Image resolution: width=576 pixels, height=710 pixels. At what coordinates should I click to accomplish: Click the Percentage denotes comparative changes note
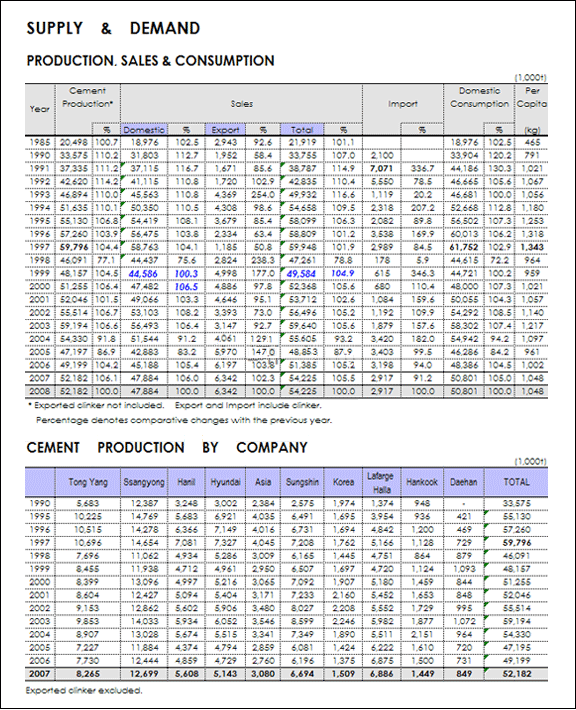(184, 420)
